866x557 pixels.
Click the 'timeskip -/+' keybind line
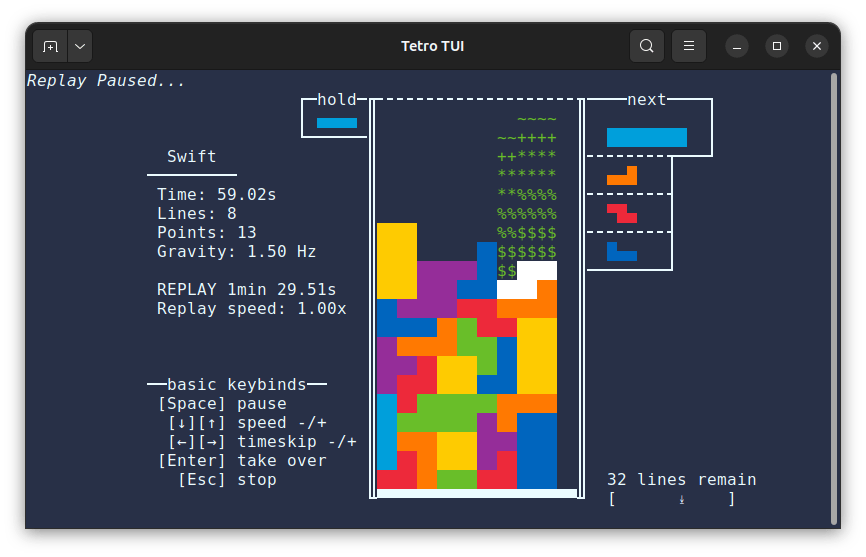coord(262,442)
